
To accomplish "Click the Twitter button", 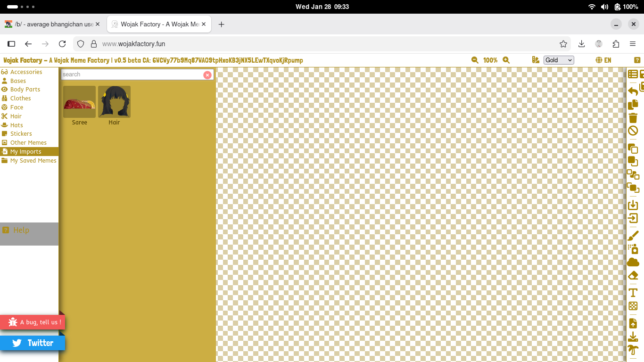I will [32, 343].
